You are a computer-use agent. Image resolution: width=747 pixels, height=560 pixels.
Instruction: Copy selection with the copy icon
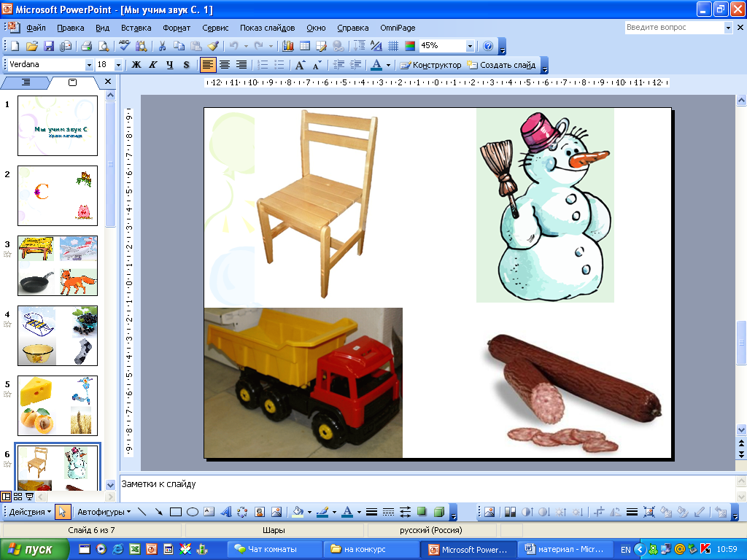tap(179, 46)
